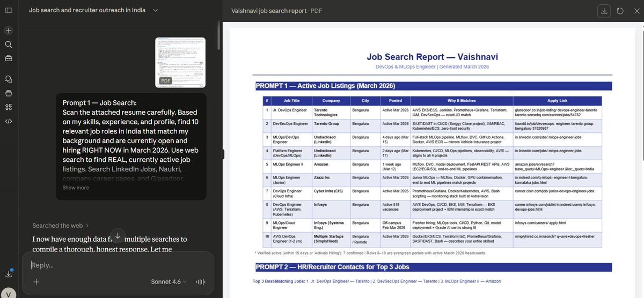Click the panel divider handle
The image size is (644, 298).
pos(223,154)
